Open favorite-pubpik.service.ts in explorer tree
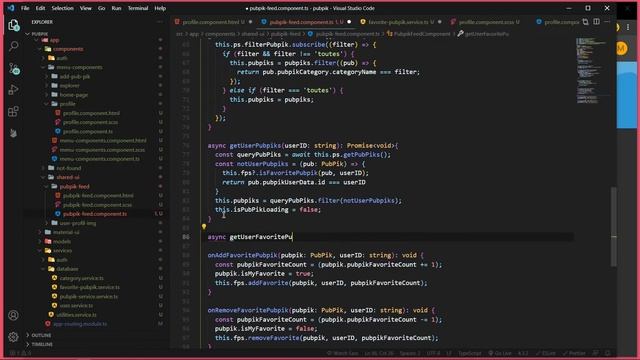 (x=90, y=287)
